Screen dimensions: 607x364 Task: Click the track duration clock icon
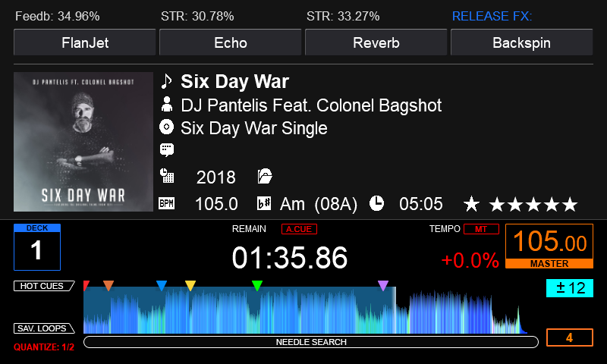point(377,203)
